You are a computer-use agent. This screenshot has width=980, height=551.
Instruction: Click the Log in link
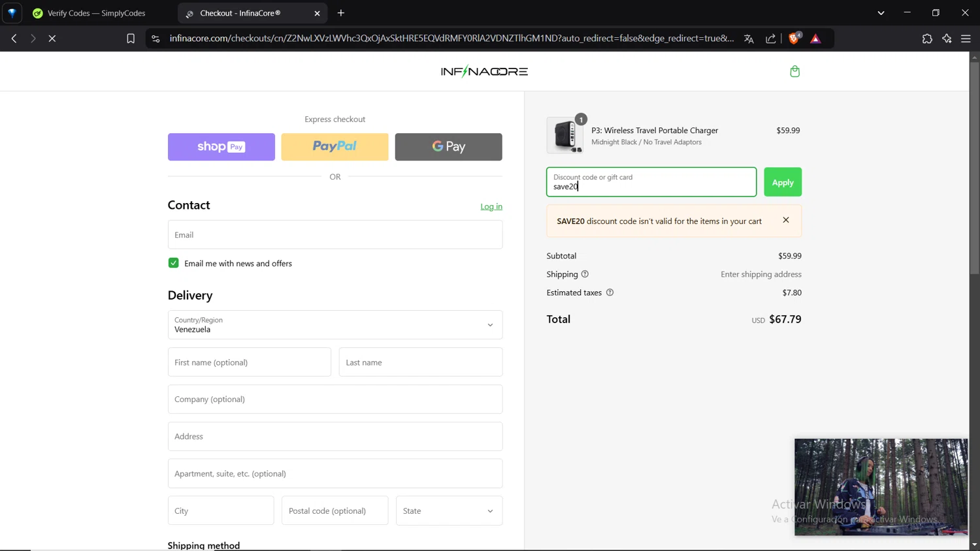click(x=491, y=206)
